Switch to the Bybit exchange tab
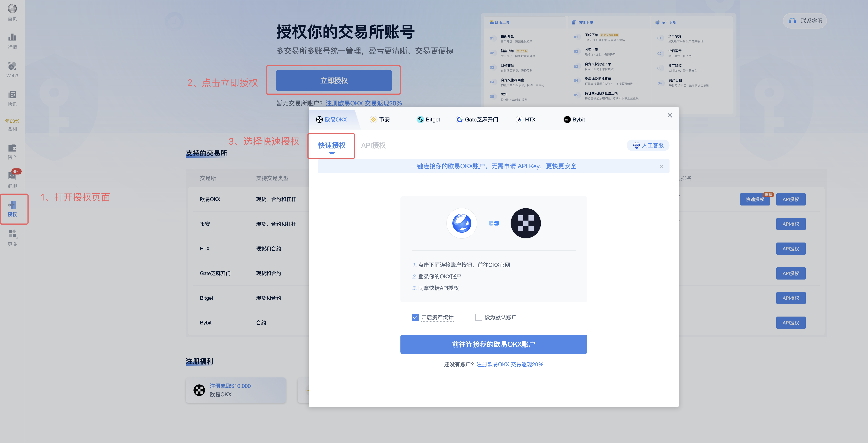Viewport: 868px width, 443px height. (574, 119)
